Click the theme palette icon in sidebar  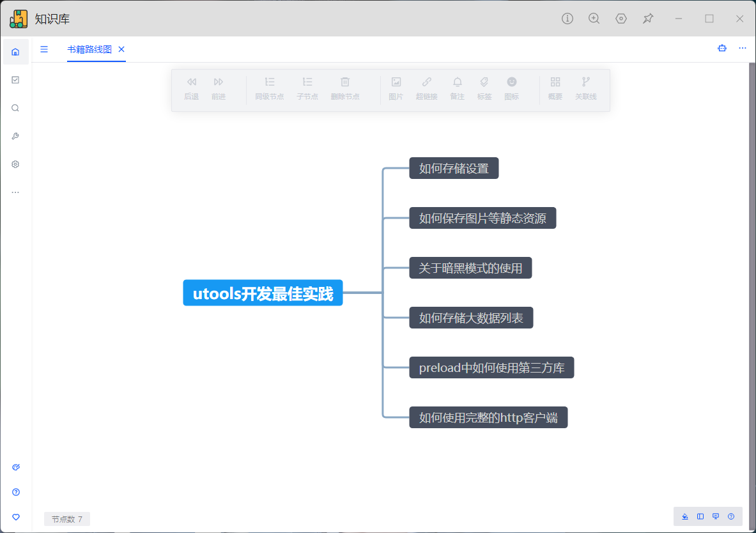[x=16, y=467]
